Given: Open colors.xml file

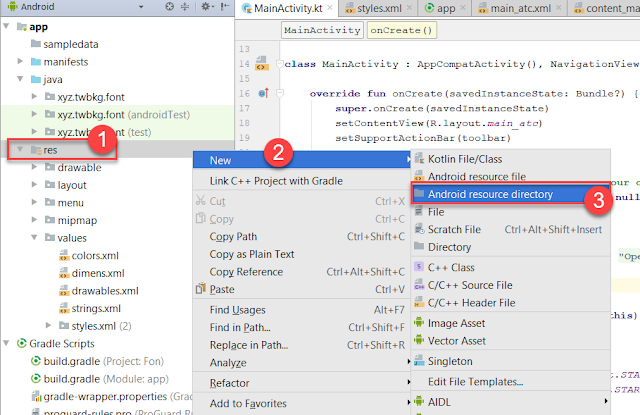Looking at the screenshot, I should click(x=95, y=255).
